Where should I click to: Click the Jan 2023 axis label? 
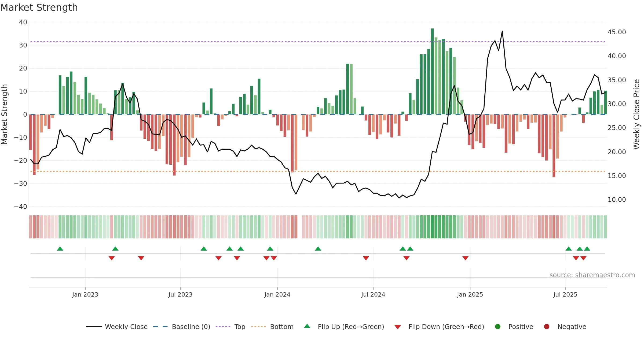pos(85,294)
